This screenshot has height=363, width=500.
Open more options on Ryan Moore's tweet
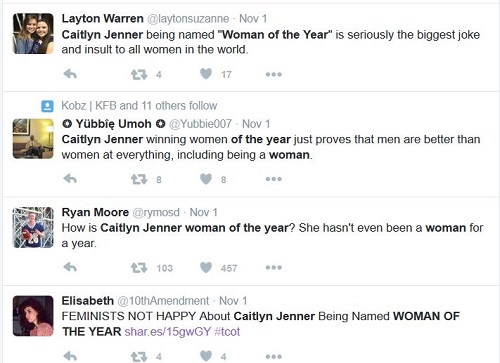coord(274,267)
